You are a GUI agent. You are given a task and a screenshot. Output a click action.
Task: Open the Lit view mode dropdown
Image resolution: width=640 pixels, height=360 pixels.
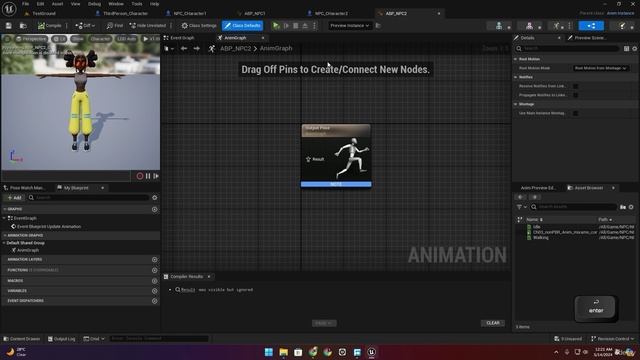[x=60, y=39]
